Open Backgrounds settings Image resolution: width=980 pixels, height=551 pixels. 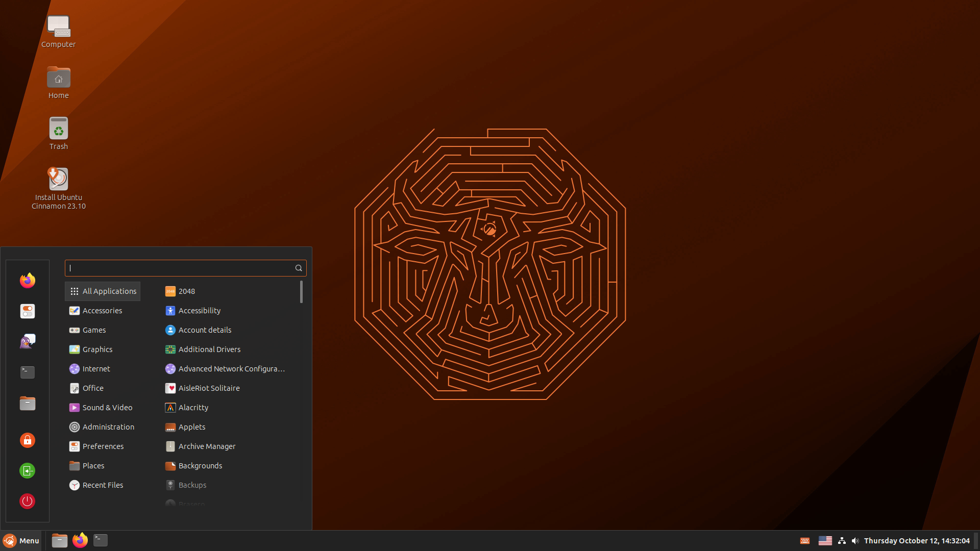pos(230,466)
